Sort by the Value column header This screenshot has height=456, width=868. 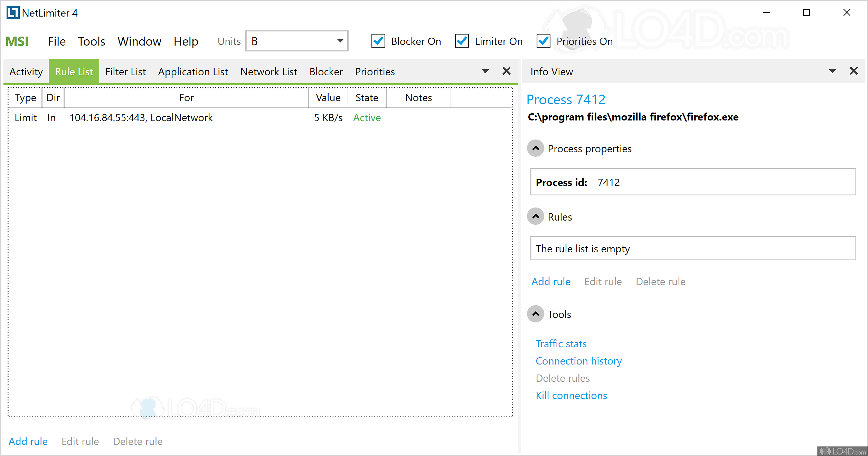pos(328,98)
